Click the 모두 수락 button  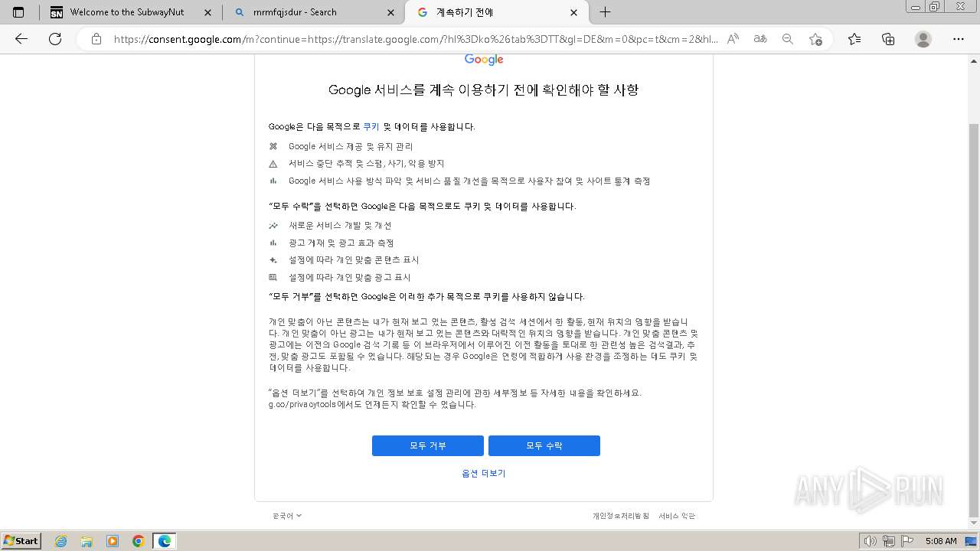coord(544,445)
